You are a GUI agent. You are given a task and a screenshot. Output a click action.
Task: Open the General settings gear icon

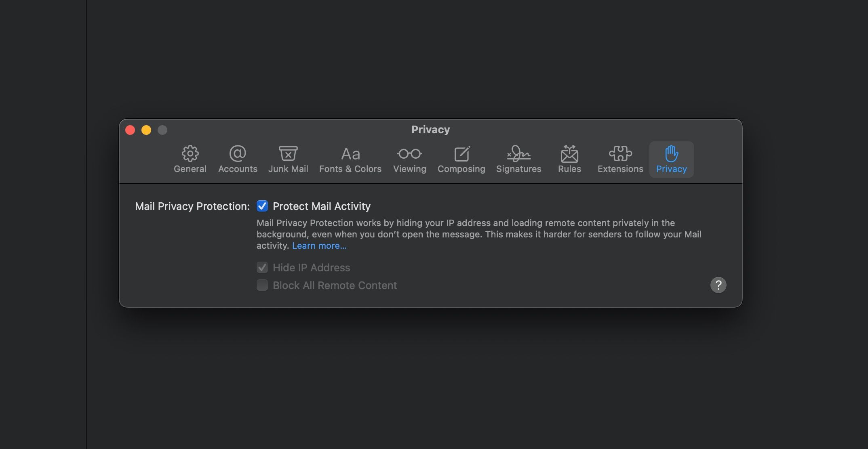pyautogui.click(x=190, y=153)
